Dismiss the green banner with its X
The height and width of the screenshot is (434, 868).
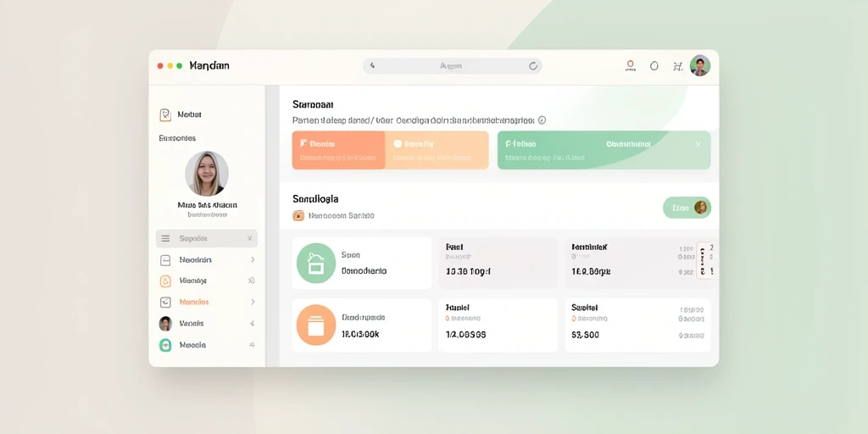coord(698,144)
